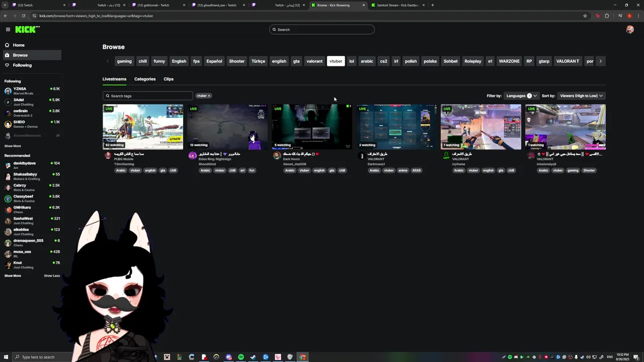The image size is (644, 362).
Task: Open a new browser tab
Action: pyautogui.click(x=433, y=5)
